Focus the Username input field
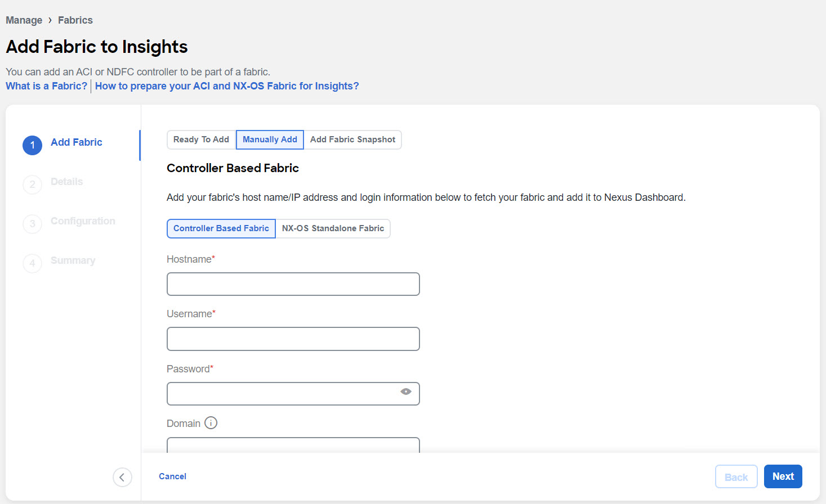 pyautogui.click(x=293, y=339)
